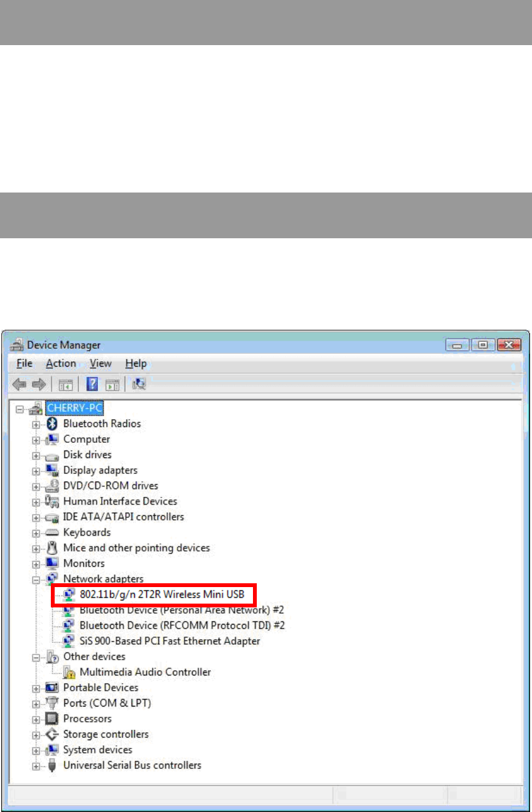This screenshot has height=812, width=532.
Task: Click the Human Interface Devices icon
Action: click(x=52, y=501)
